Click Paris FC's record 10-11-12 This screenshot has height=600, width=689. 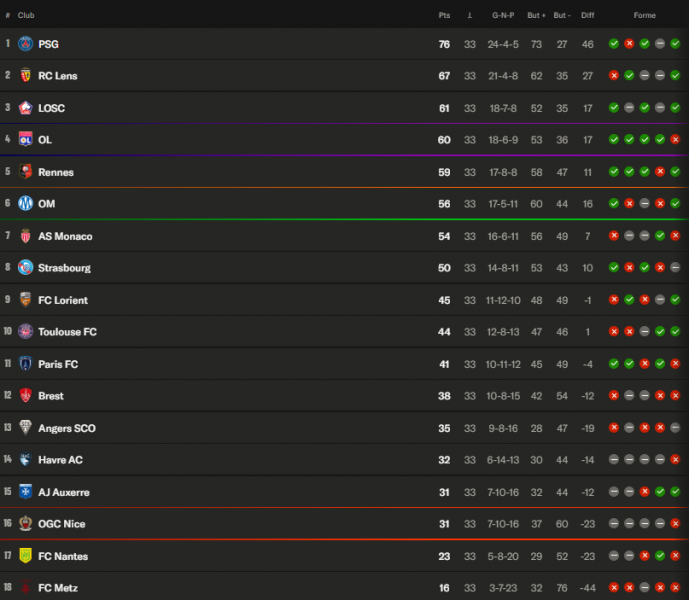[503, 364]
